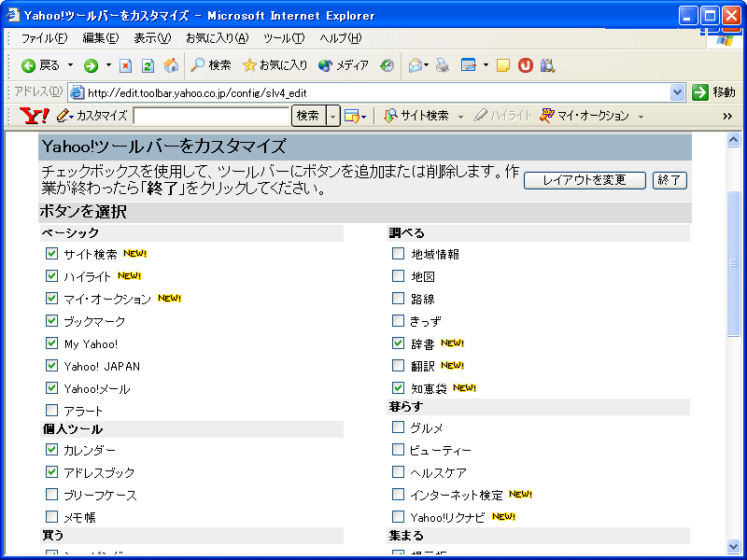Click the Print icon
747x560 pixels.
coord(443,65)
